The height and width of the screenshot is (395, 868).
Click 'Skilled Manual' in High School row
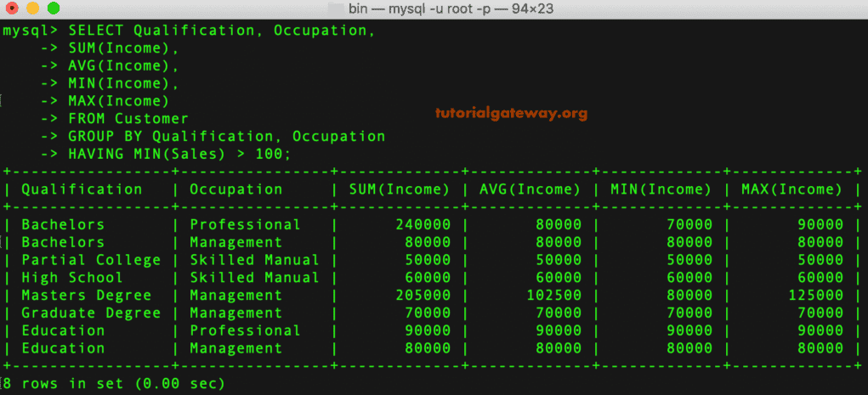[255, 278]
